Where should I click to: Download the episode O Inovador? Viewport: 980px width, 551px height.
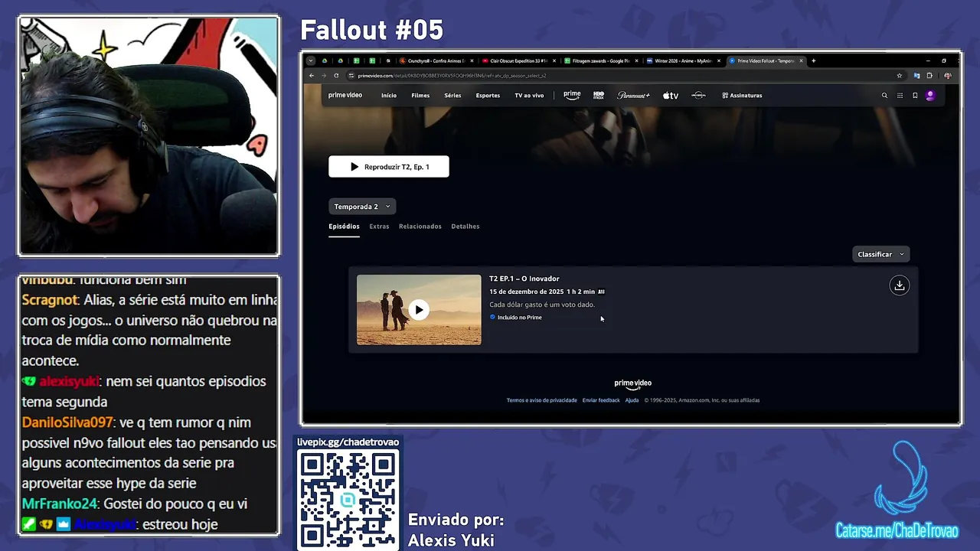[x=900, y=285]
